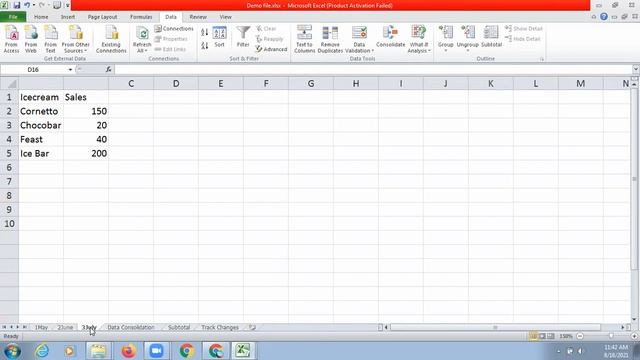
Task: Open What-If Analysis menu
Action: [x=419, y=39]
